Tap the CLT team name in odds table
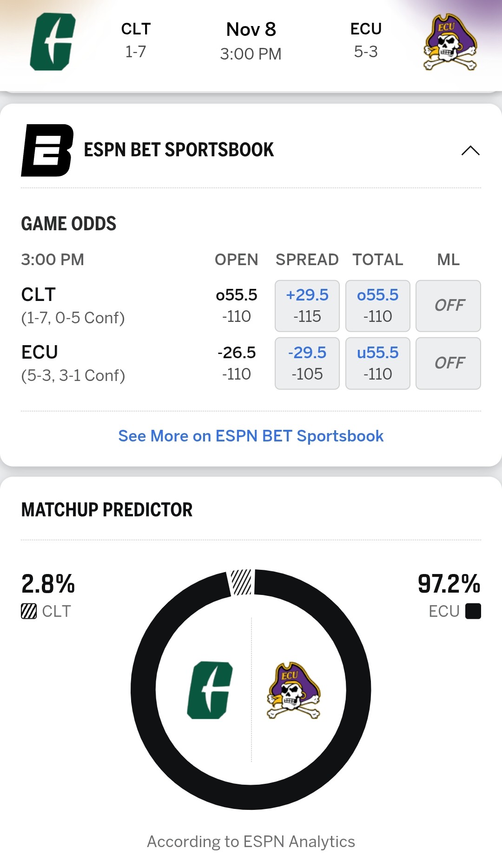The height and width of the screenshot is (868, 502). 39,294
